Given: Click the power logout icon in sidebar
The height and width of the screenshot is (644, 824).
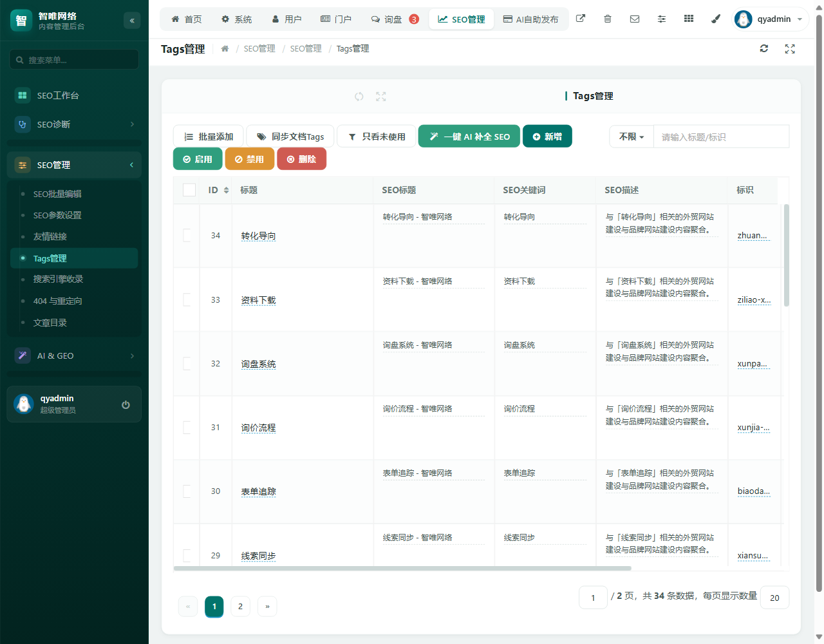Looking at the screenshot, I should 126,404.
